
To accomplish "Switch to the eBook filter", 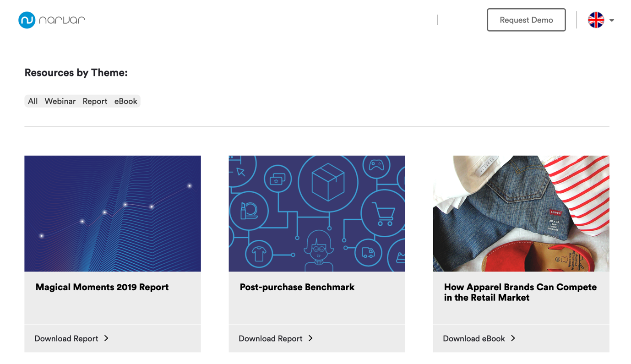I will [x=125, y=101].
